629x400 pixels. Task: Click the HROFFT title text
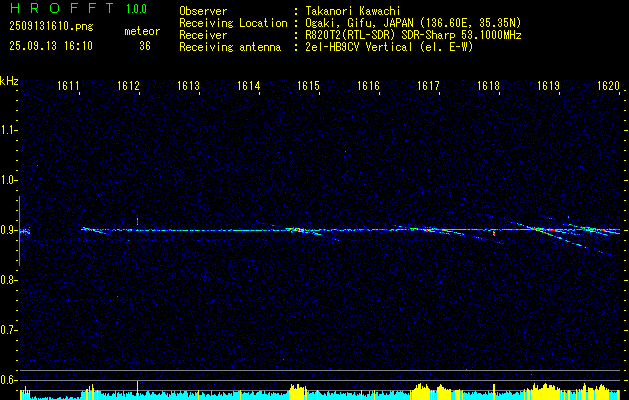61,8
